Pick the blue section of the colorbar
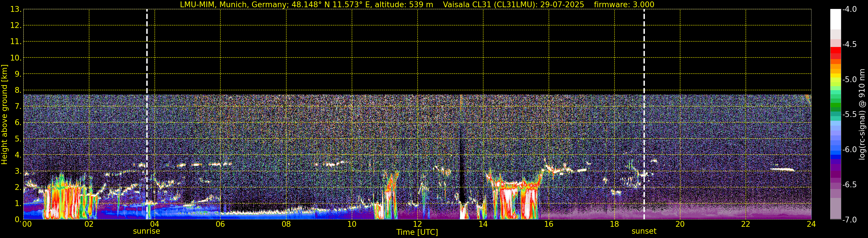The width and height of the screenshot is (868, 238). (x=835, y=148)
